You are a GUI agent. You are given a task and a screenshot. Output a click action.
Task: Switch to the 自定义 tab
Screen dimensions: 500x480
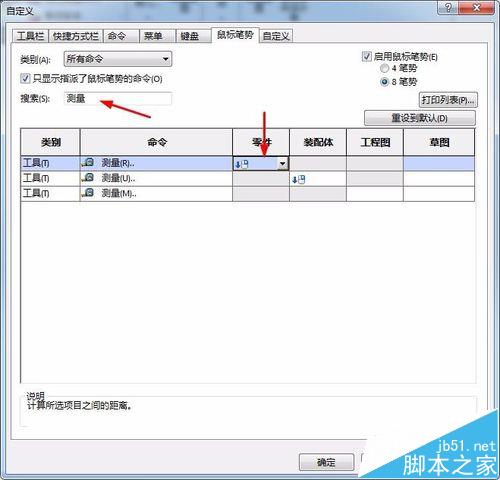(x=276, y=36)
